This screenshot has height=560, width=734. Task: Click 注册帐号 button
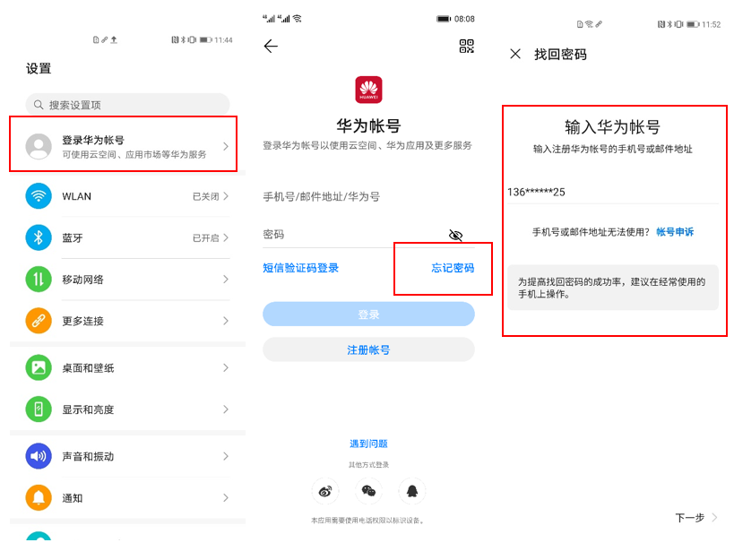click(x=369, y=349)
